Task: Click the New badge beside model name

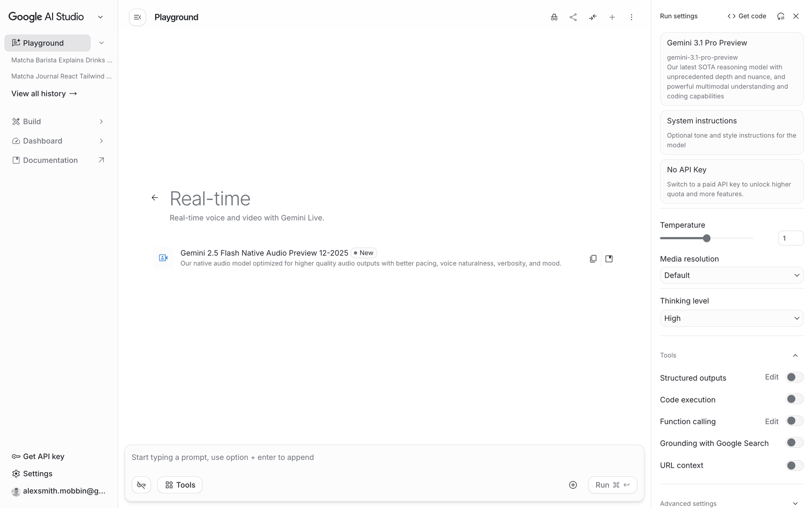Action: (364, 253)
